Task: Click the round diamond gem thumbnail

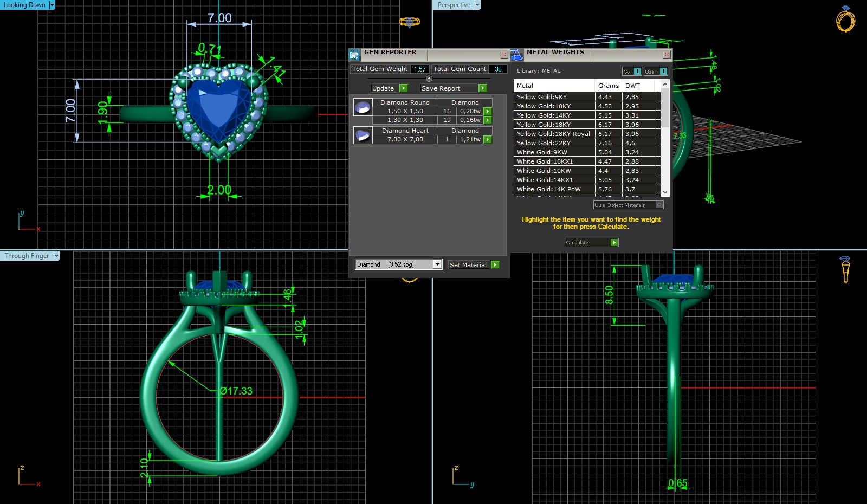Action: click(363, 107)
